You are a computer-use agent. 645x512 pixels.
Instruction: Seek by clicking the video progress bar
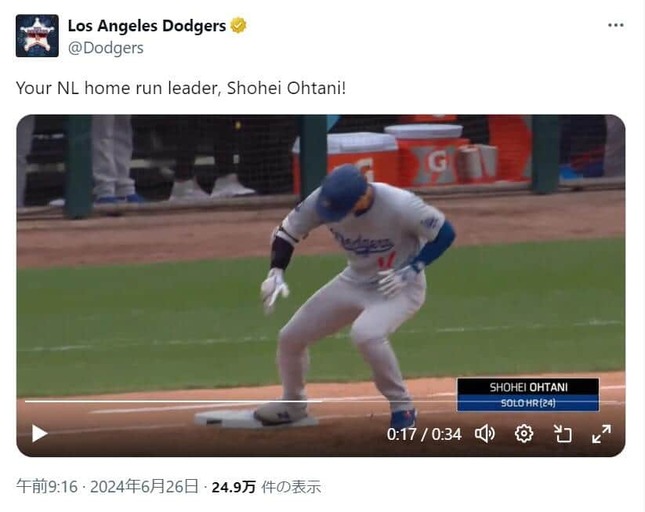pyautogui.click(x=321, y=401)
